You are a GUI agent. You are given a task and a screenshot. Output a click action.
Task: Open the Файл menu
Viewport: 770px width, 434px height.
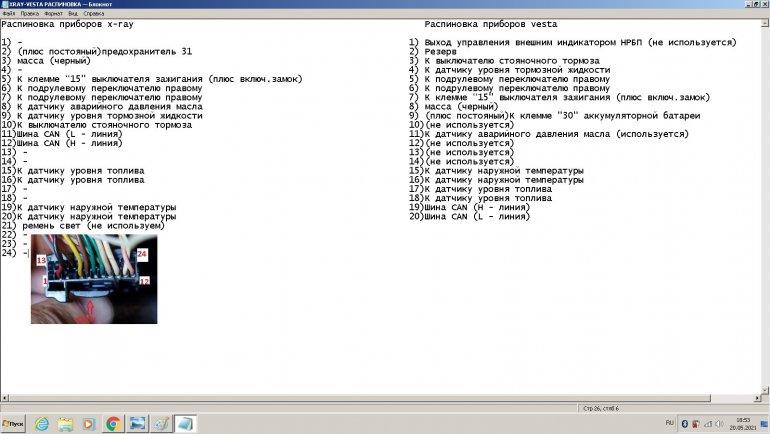9,14
